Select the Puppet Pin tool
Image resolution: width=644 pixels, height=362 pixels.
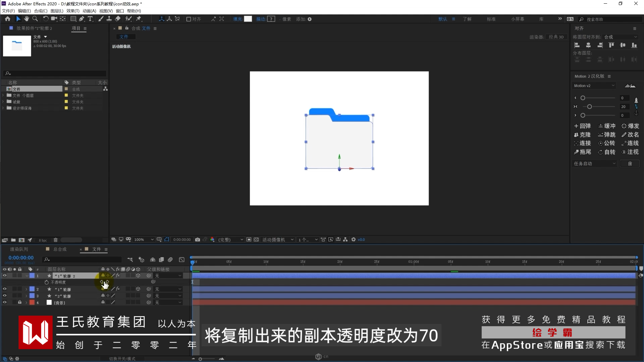(139, 19)
